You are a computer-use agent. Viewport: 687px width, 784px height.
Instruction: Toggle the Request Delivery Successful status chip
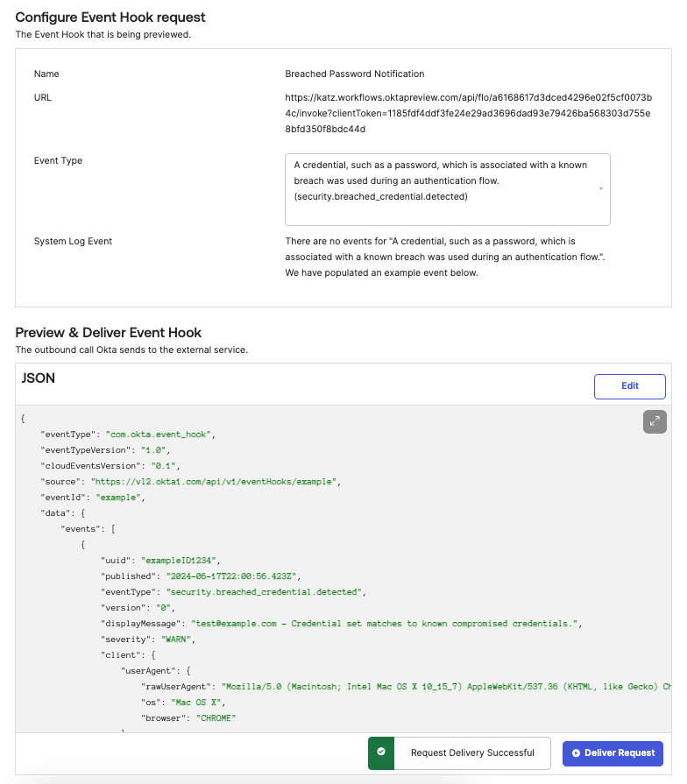[471, 752]
